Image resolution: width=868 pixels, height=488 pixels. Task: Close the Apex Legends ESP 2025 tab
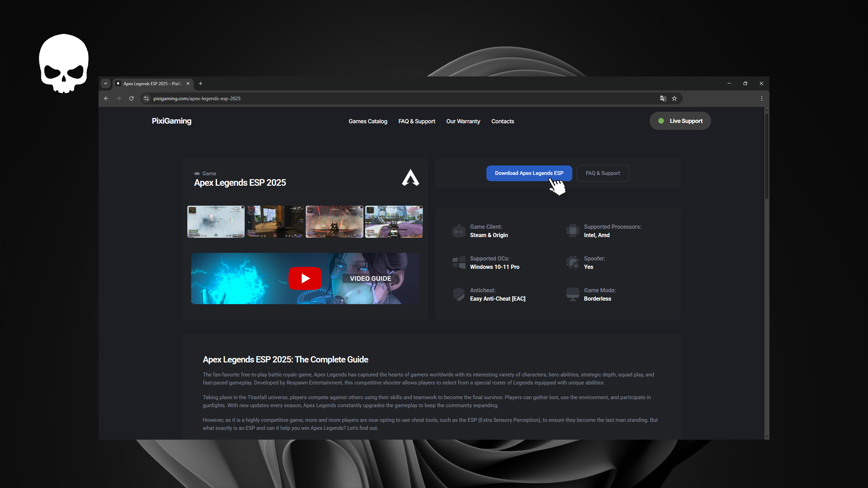tap(188, 84)
